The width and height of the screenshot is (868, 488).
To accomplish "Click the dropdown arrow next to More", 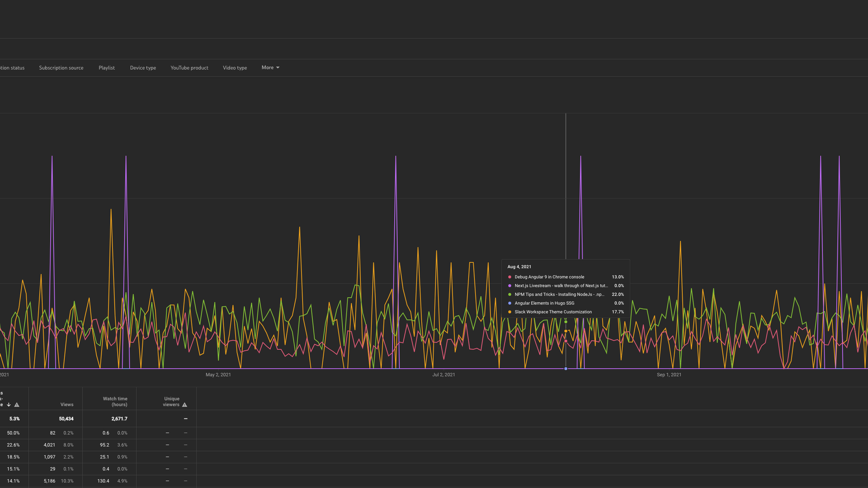I will (x=278, y=68).
